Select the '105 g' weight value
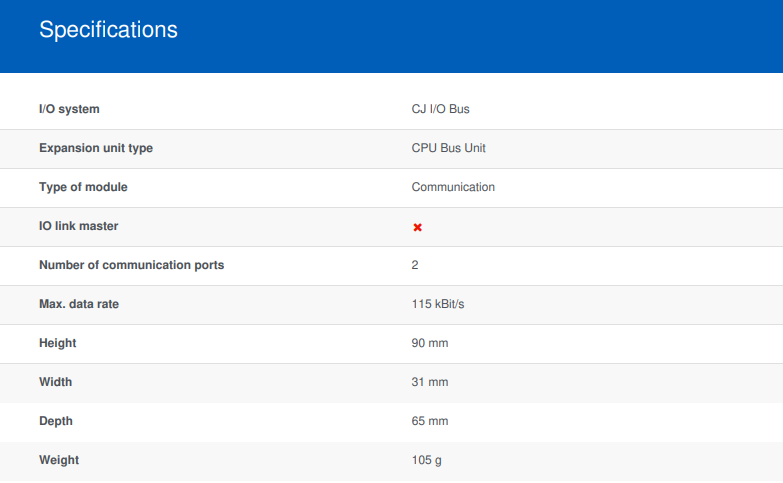The height and width of the screenshot is (483, 783). tap(426, 460)
